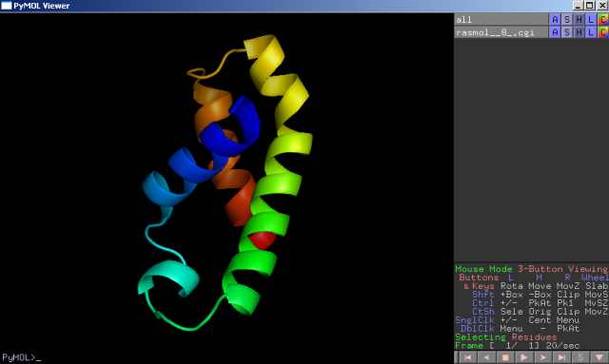
Task: Open the Color menu for rasmol__8_.cgi object
Action: pyautogui.click(x=602, y=32)
